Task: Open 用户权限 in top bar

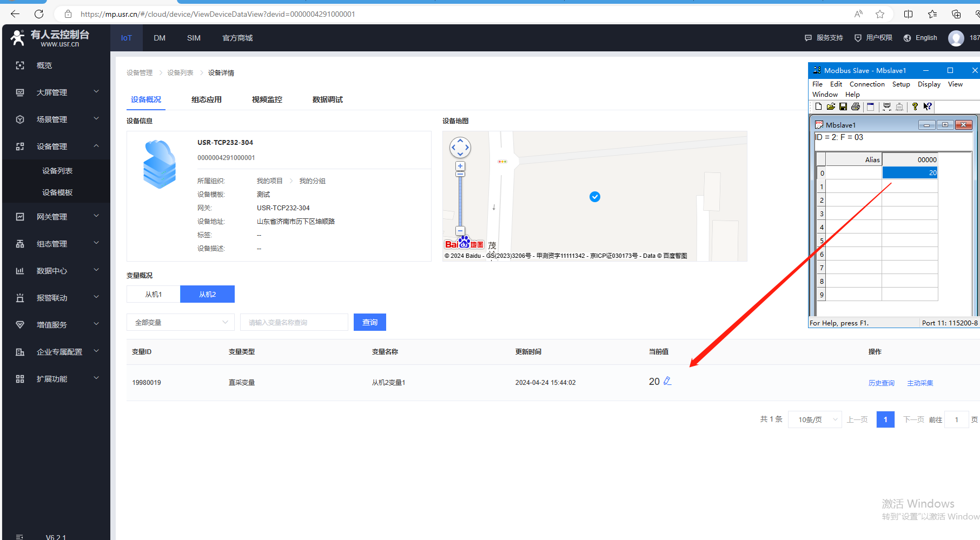Action: coord(873,38)
